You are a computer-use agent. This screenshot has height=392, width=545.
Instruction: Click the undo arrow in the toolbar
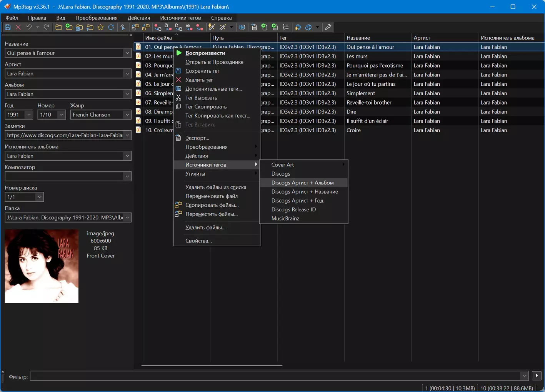[29, 27]
